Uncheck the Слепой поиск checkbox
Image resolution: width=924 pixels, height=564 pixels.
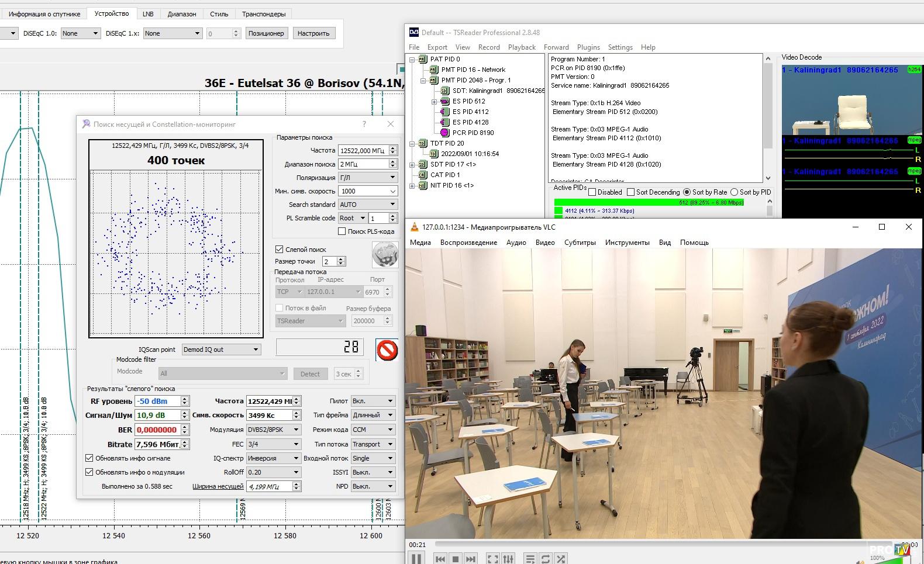click(280, 250)
